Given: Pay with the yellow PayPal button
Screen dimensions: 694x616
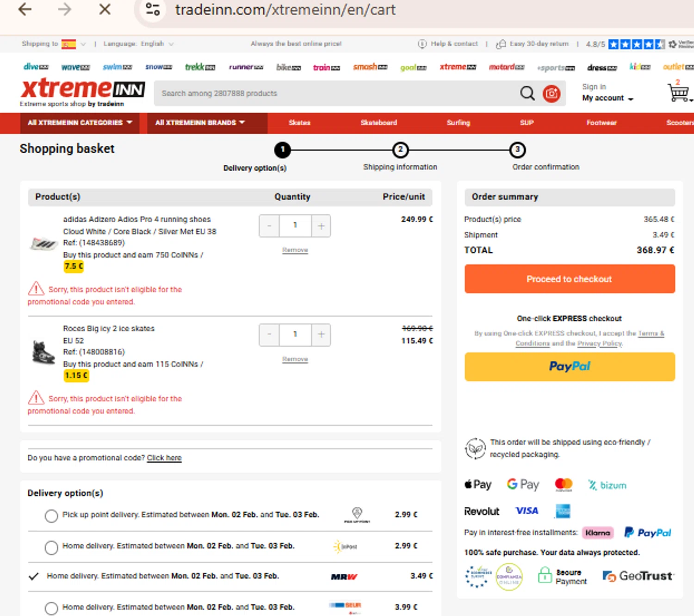Looking at the screenshot, I should [x=570, y=367].
